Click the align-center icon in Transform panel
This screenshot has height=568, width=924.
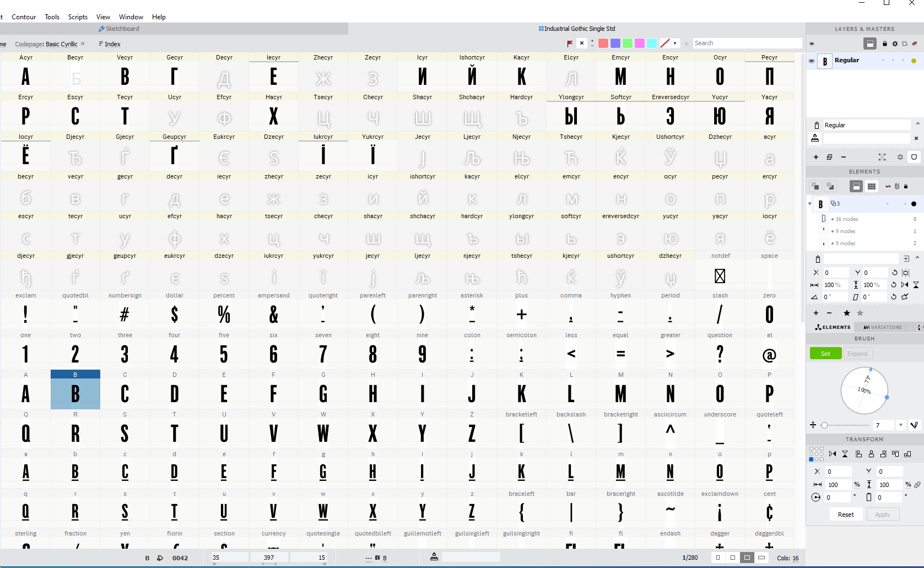(x=871, y=454)
